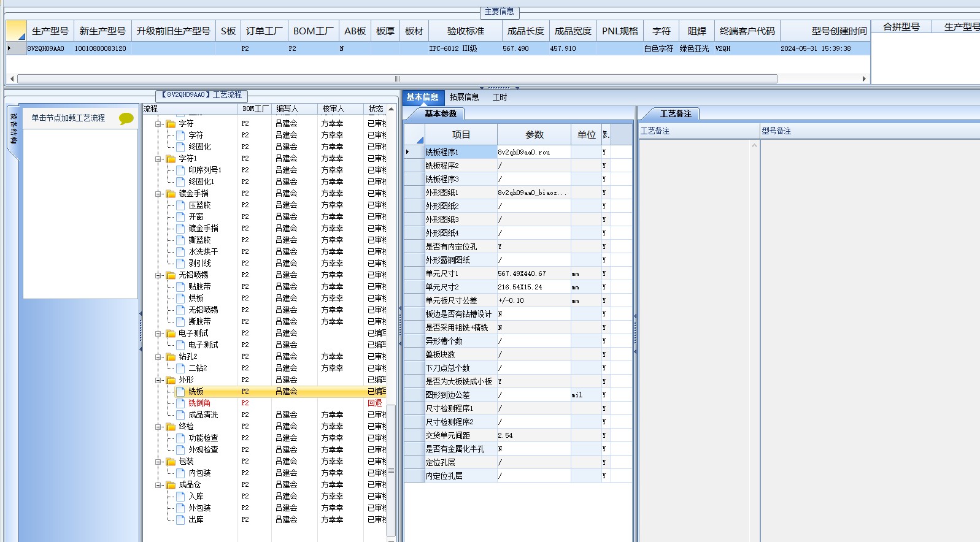Viewport: 980px width, 542px height.
Task: Click the document icon beside 剥引线
Action: coord(180,264)
